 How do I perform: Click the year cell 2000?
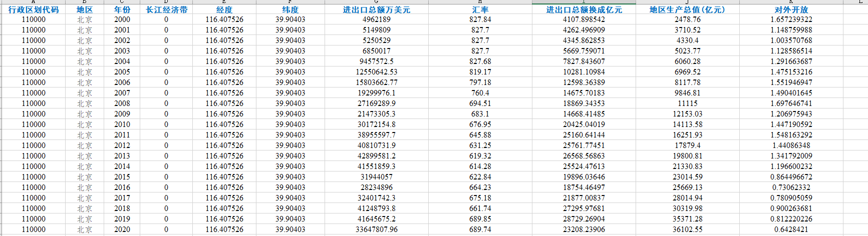[122, 19]
